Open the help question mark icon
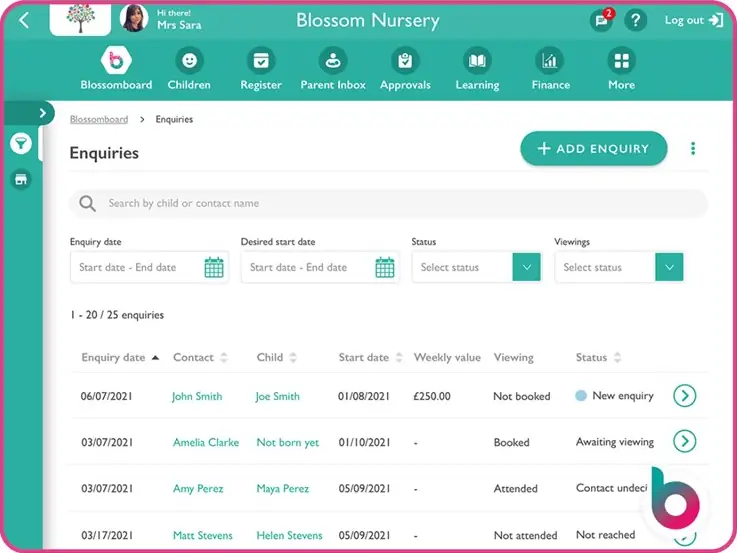The image size is (737, 553). [635, 20]
